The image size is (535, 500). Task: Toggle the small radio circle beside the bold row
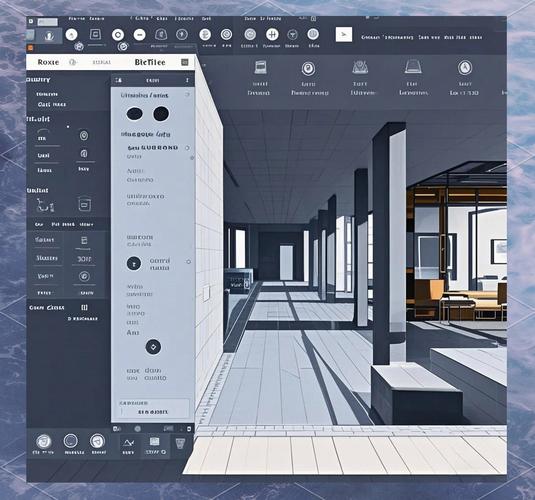(187, 148)
